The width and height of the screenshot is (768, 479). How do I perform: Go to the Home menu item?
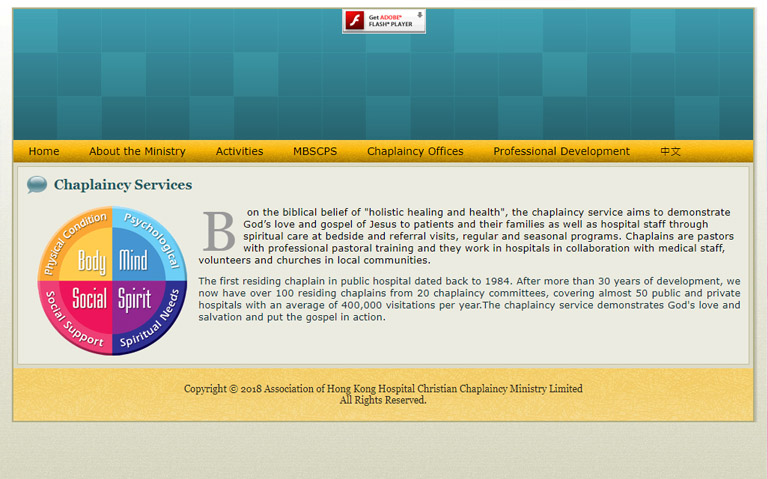(x=44, y=151)
